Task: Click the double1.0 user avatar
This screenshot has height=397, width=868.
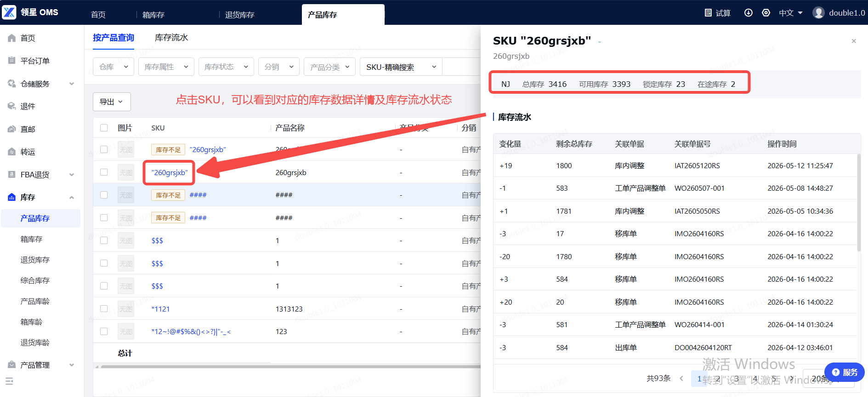Action: (x=818, y=13)
